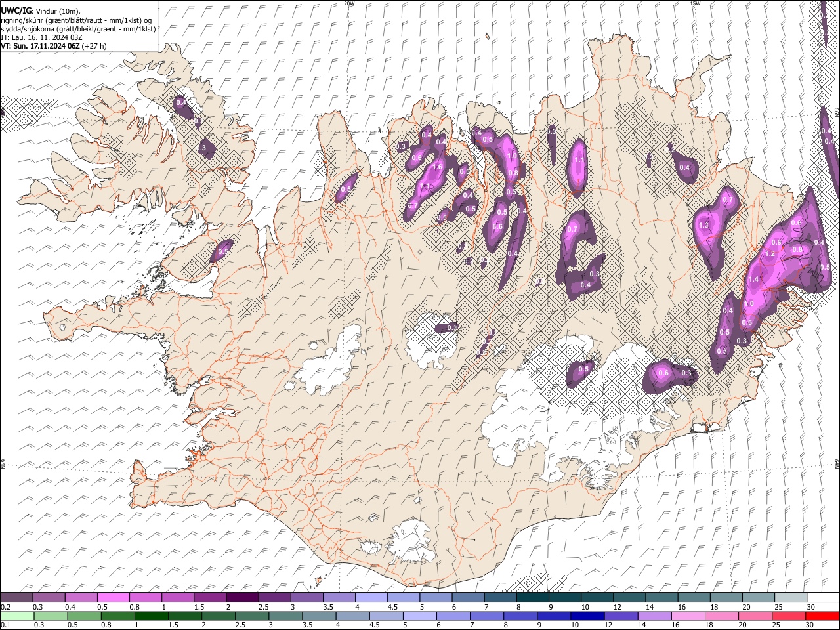Click the darkest purple 2 swatch in upper legend

point(242,598)
